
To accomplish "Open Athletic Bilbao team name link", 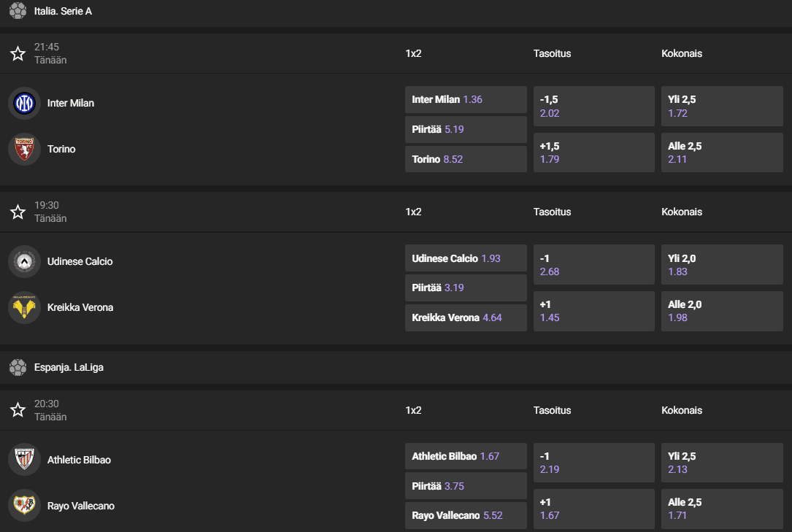I will tap(79, 460).
